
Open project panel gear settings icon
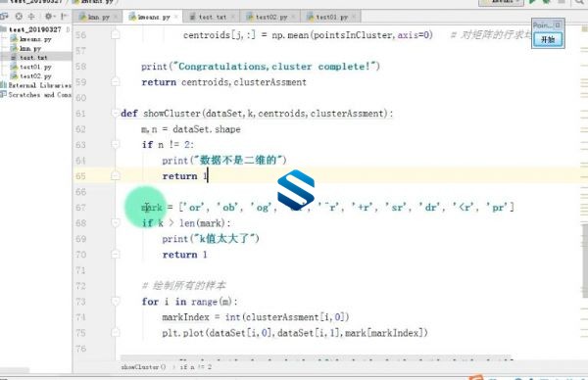pyautogui.click(x=49, y=17)
